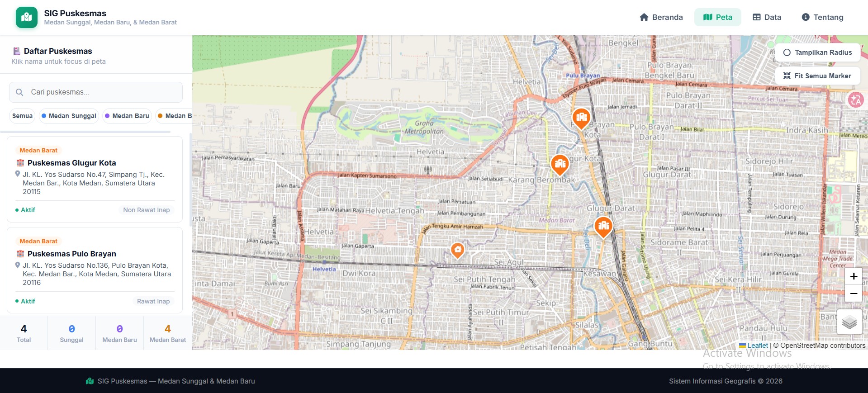
Task: Open the Tentang about page
Action: [x=822, y=17]
